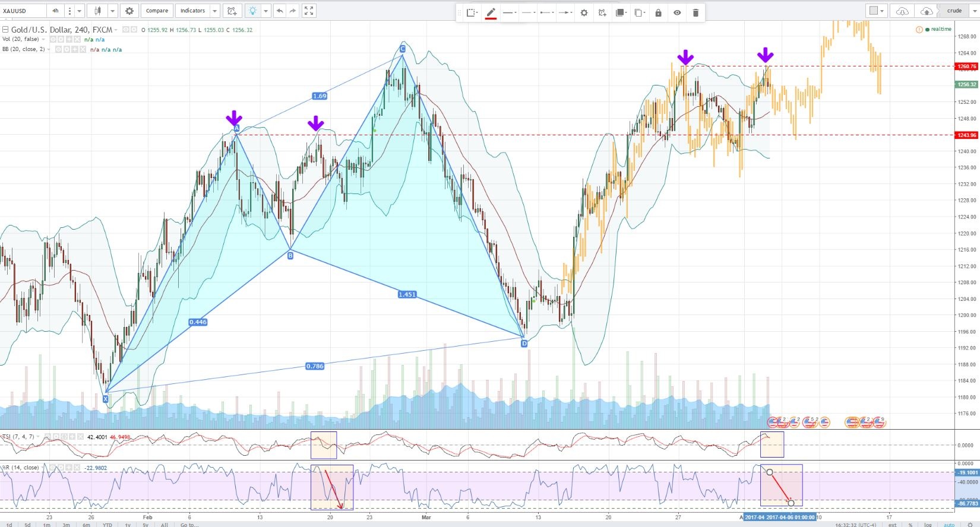980x527 pixels.
Task: Toggle the auto scale option
Action: coord(949,525)
